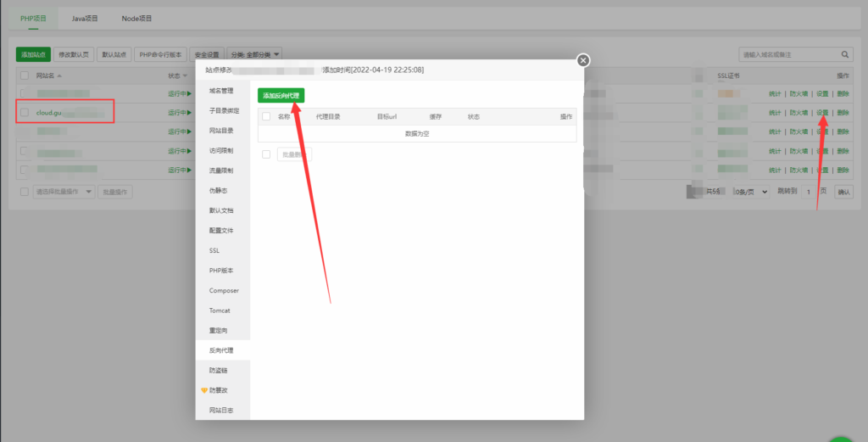Viewport: 868px width, 442px height.
Task: Click the green 添加反向代理 button
Action: (x=281, y=96)
